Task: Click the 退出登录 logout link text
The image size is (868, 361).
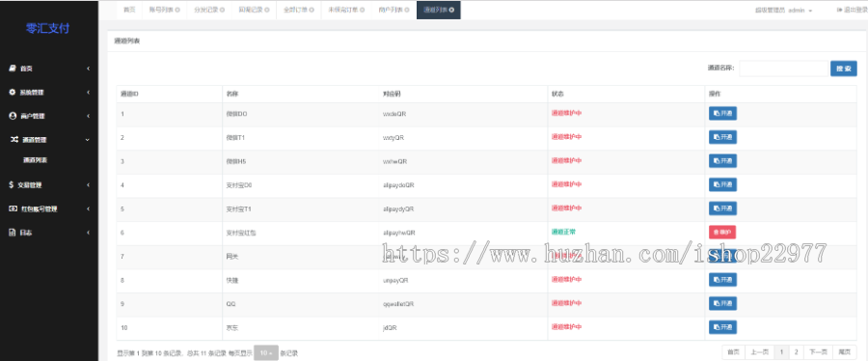Action: [x=855, y=10]
